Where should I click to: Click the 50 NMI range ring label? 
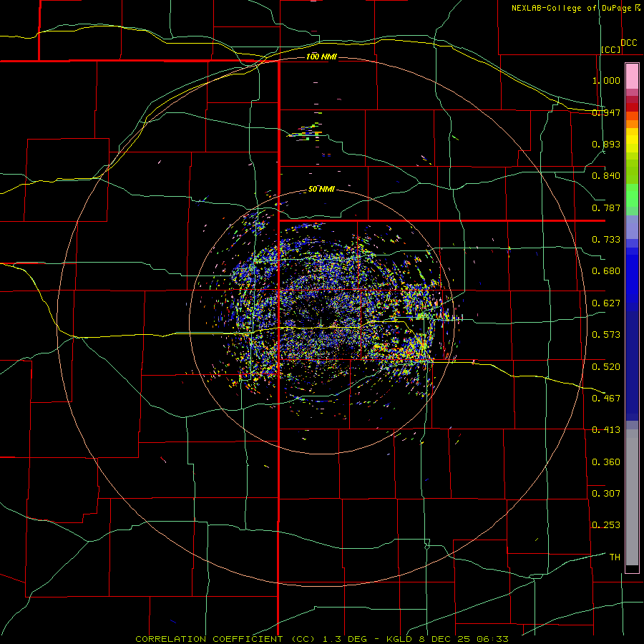pos(321,189)
